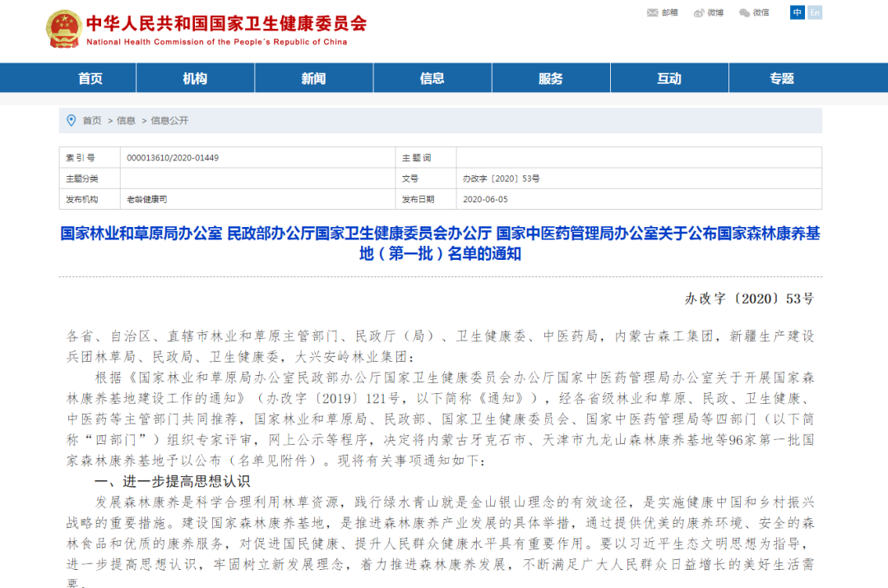888x588 pixels.
Task: Select the 主题词 label cell
Action: pos(426,157)
